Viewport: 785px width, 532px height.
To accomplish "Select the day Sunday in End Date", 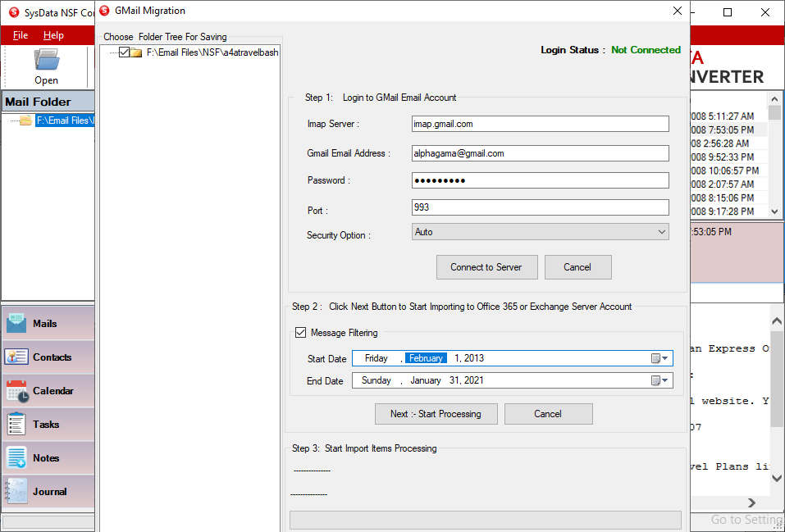I will (376, 380).
